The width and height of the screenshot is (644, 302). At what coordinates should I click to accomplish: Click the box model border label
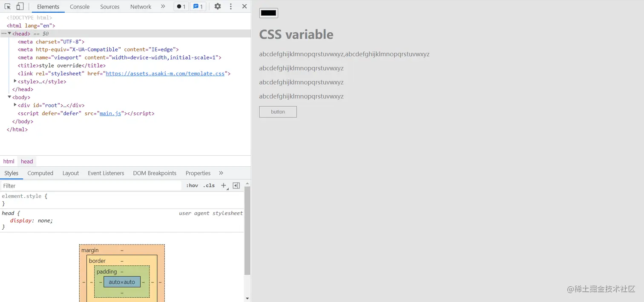tap(97, 261)
